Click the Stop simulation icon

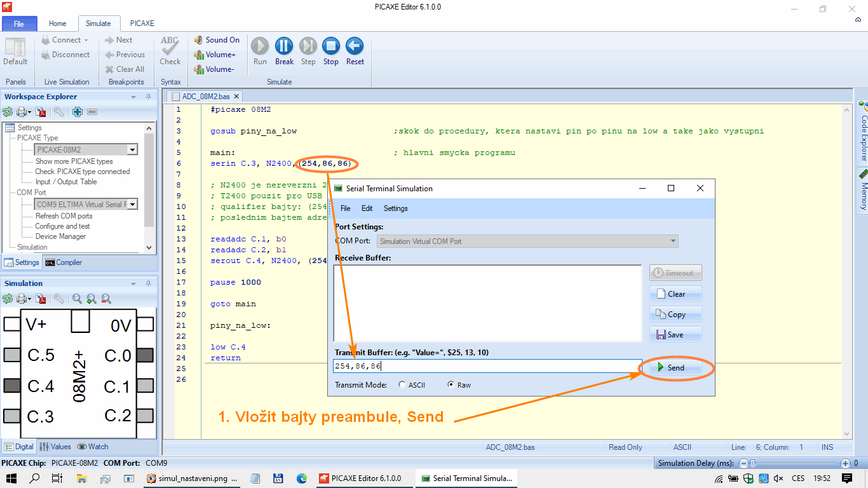tap(330, 47)
